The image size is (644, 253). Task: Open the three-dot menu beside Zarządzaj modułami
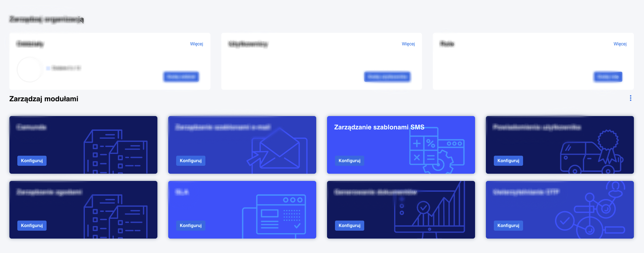(x=630, y=98)
